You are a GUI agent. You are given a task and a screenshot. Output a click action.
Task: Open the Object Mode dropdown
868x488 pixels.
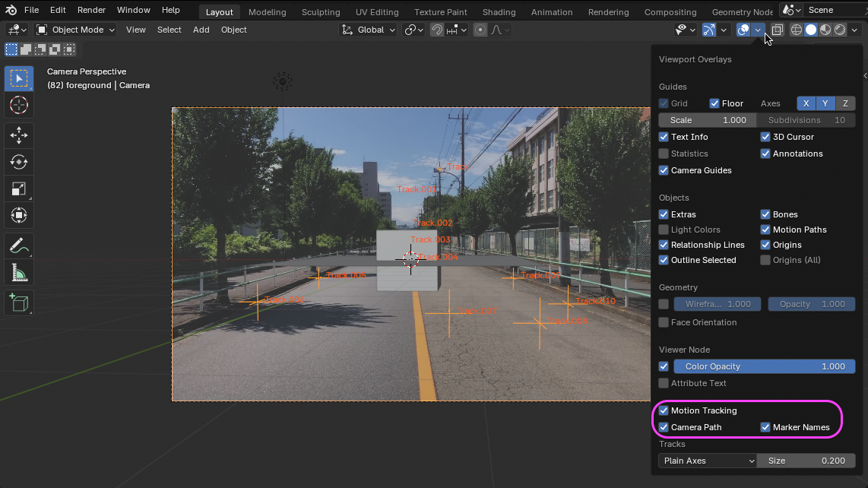click(x=76, y=30)
